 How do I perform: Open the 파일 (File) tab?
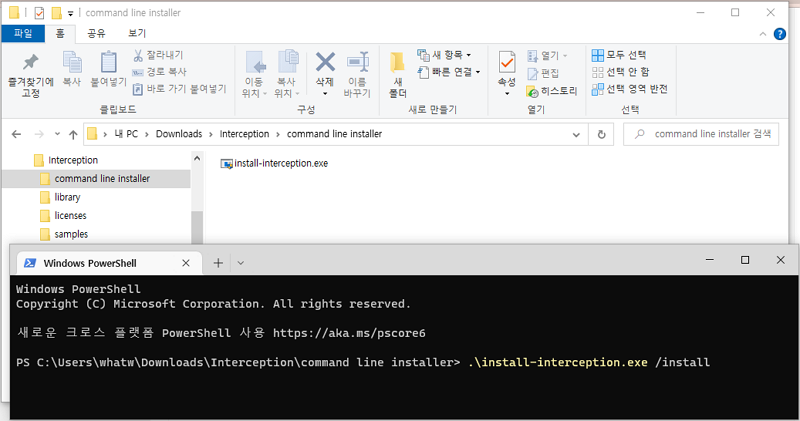coord(23,33)
